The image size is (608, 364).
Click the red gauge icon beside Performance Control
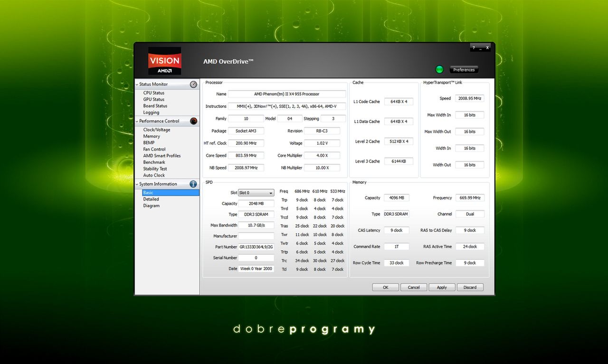coord(193,121)
